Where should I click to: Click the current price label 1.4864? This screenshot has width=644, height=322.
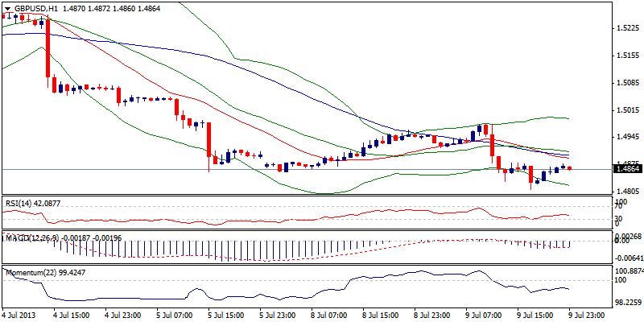[627, 169]
